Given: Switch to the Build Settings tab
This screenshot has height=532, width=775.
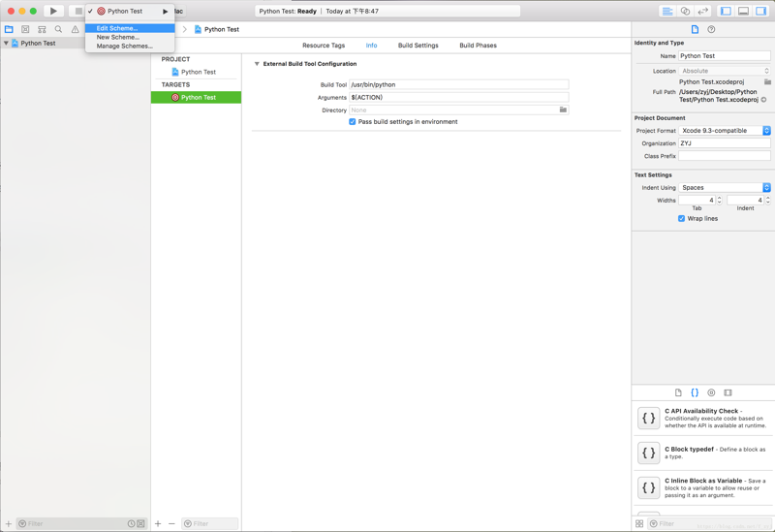Looking at the screenshot, I should tap(418, 45).
